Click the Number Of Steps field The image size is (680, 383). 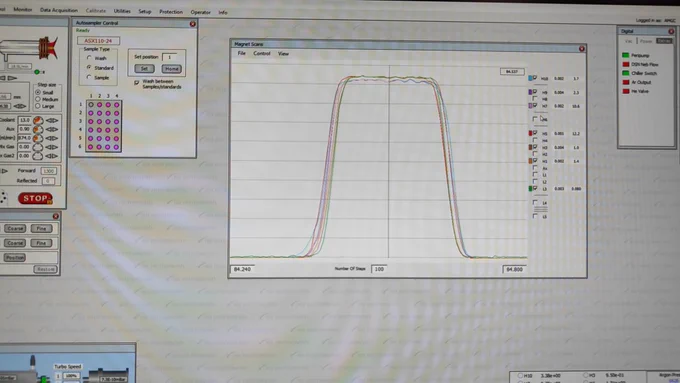(x=379, y=269)
